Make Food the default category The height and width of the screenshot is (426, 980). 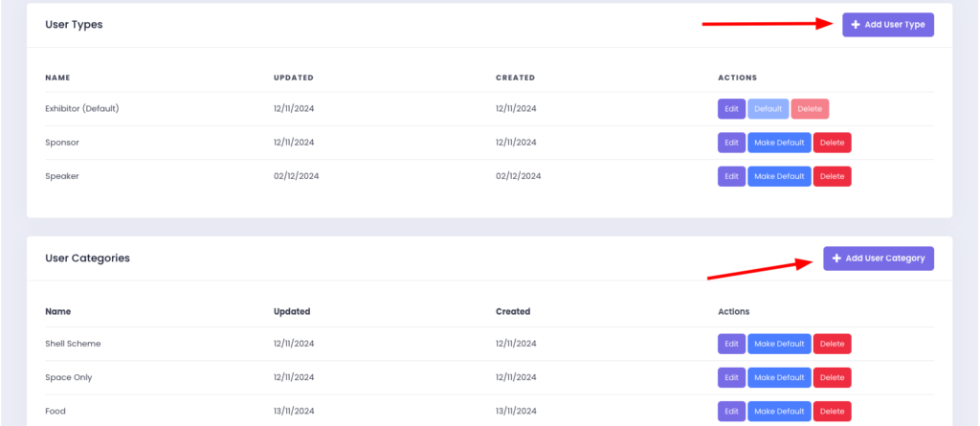coord(779,411)
